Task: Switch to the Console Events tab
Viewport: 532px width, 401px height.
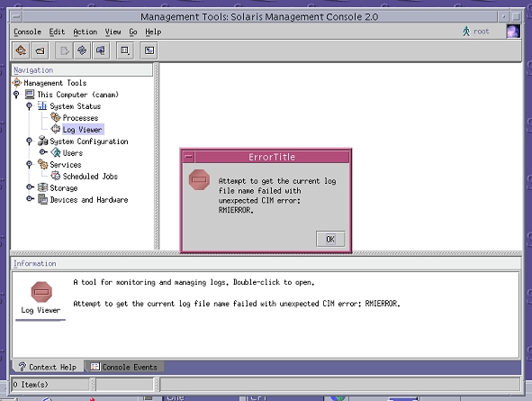Action: pyautogui.click(x=124, y=367)
